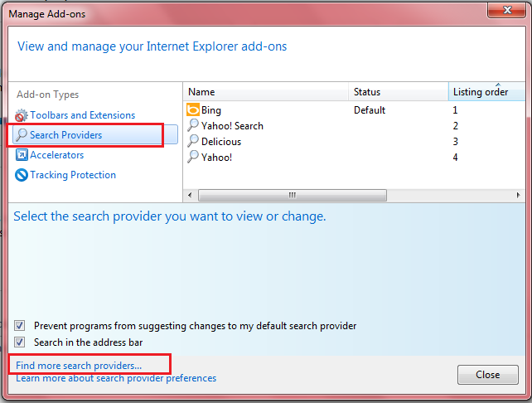Click listing order 2 for Yahoo! Search
This screenshot has height=403, width=532.
pyautogui.click(x=455, y=126)
